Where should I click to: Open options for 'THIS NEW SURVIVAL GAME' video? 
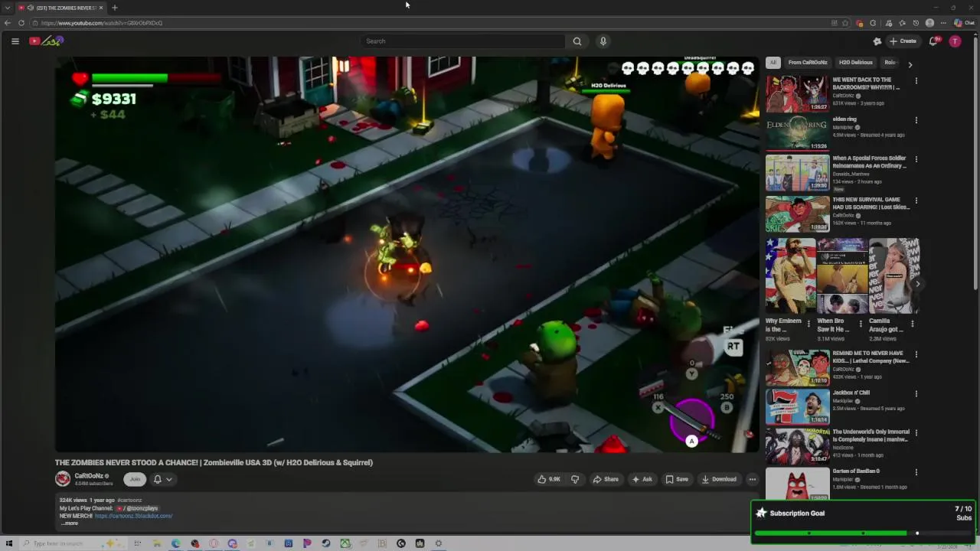916,201
